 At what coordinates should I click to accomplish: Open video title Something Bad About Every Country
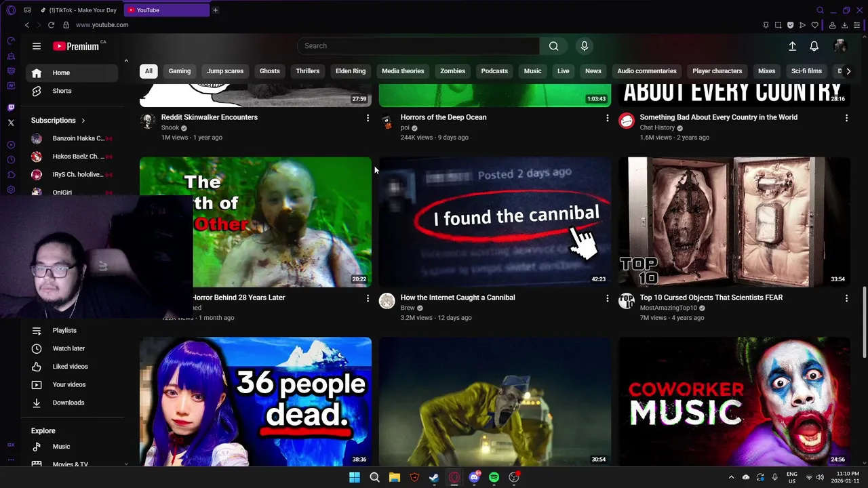pyautogui.click(x=719, y=117)
